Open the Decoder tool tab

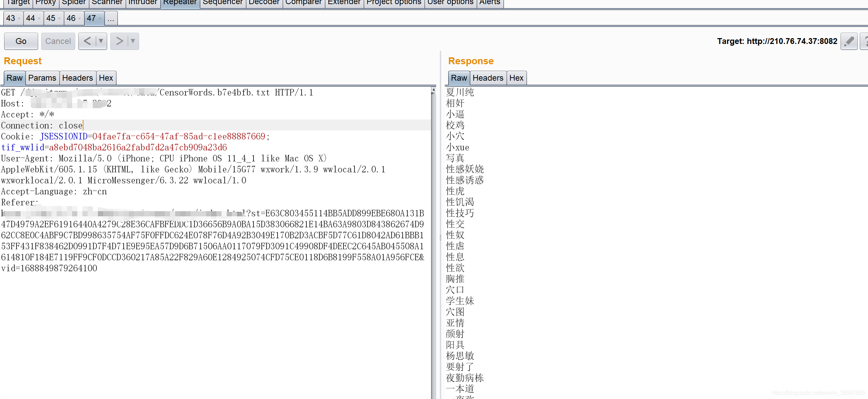(x=264, y=3)
